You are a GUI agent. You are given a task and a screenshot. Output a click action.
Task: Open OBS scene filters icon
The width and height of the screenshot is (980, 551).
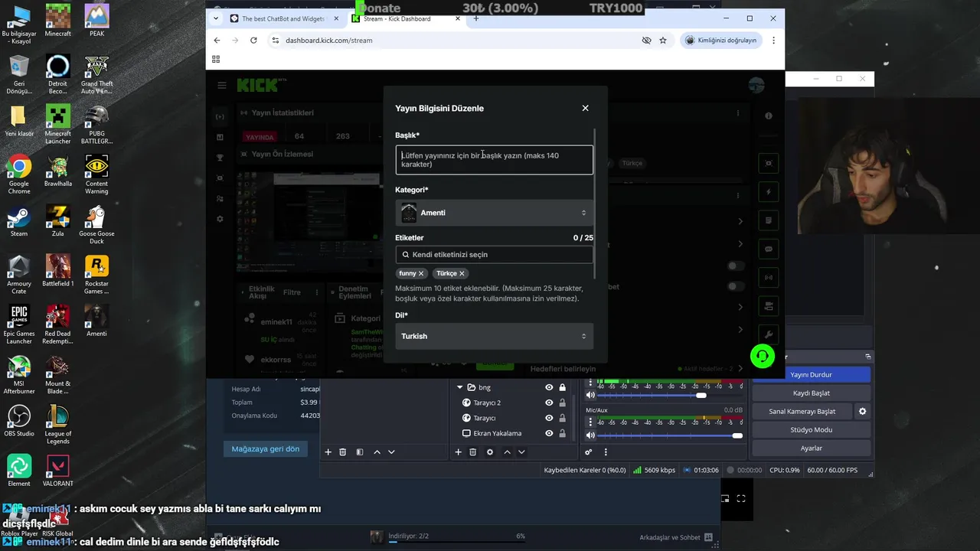coord(360,452)
